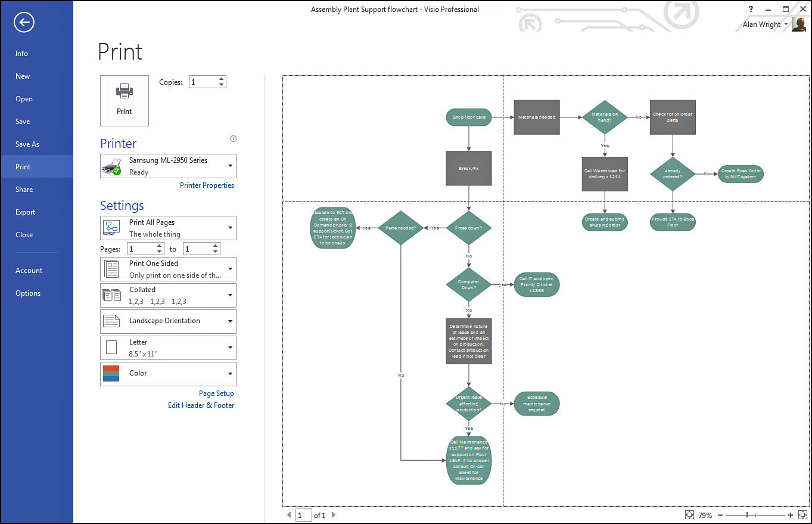The height and width of the screenshot is (524, 812).
Task: Select Info in the Backstage menu
Action: tap(36, 54)
